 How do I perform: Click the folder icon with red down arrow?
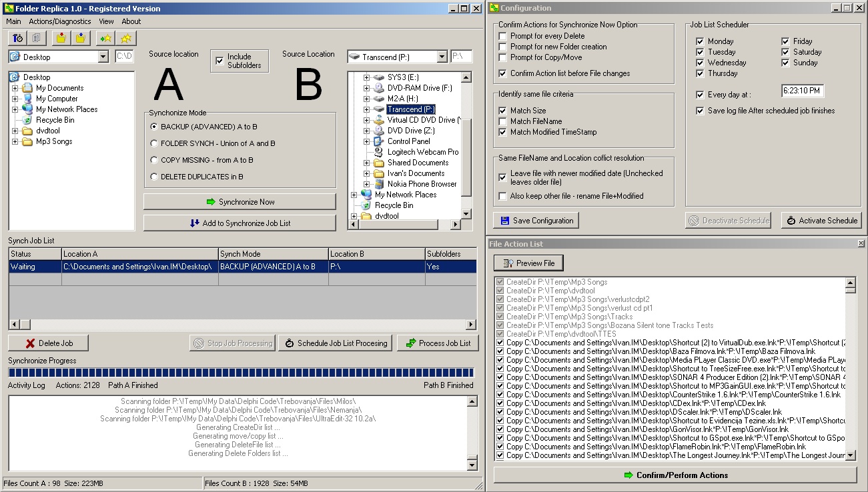point(61,38)
